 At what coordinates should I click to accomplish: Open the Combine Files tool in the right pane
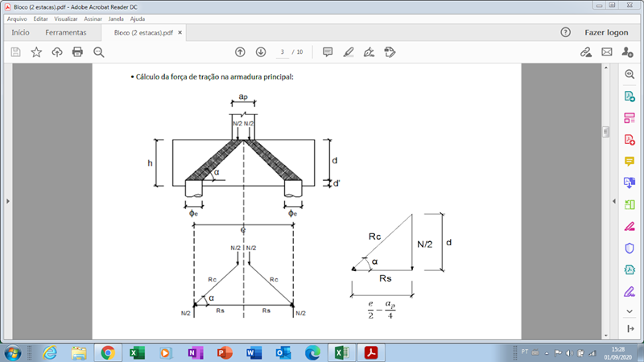(630, 183)
